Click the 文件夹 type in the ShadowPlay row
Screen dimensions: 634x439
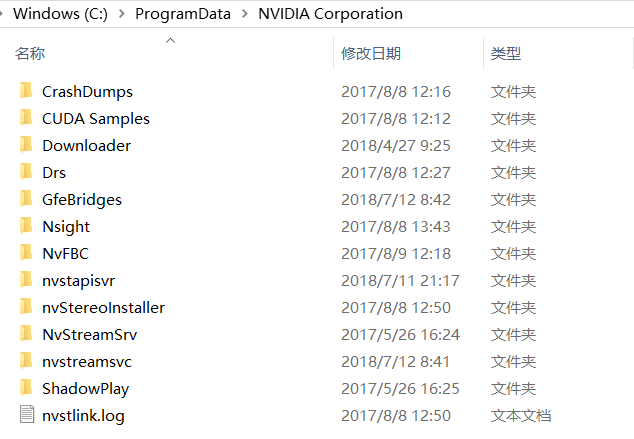point(514,389)
